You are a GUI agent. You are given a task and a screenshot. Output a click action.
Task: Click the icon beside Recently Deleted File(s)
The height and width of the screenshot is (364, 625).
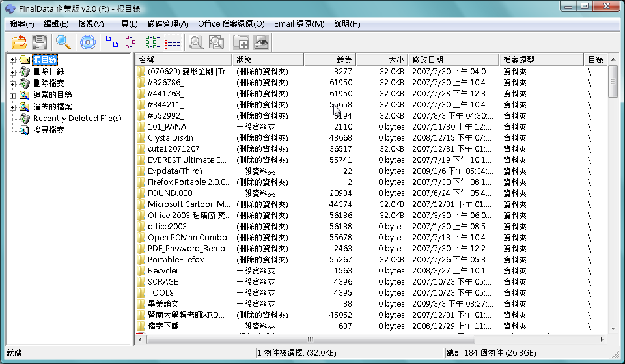click(25, 119)
